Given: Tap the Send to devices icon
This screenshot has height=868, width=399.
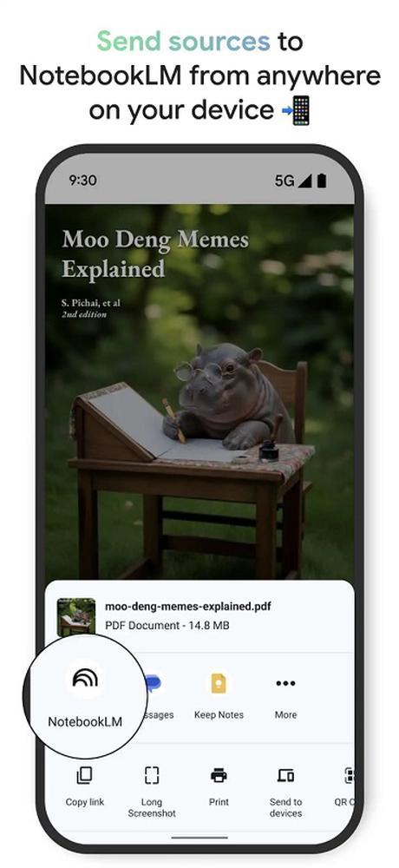Looking at the screenshot, I should (285, 775).
